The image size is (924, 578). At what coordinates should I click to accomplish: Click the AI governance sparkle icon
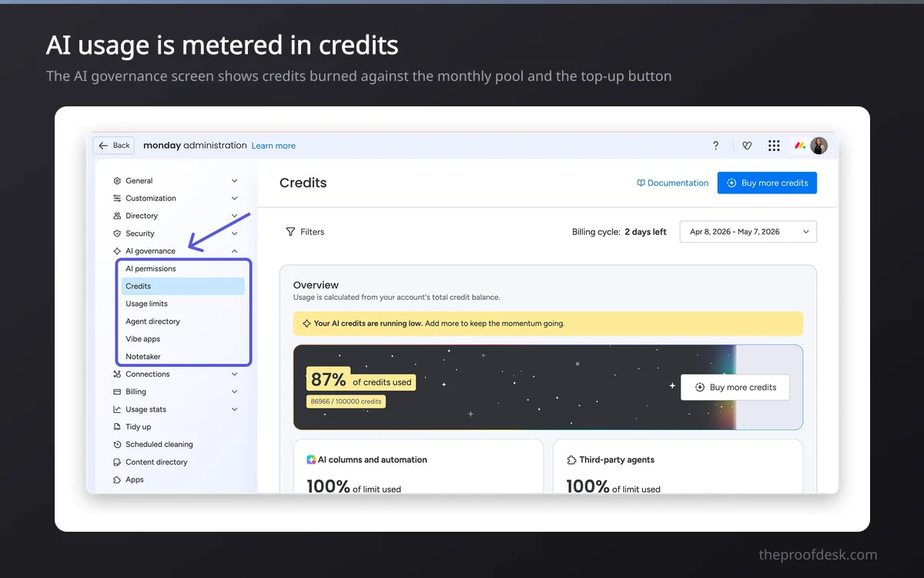(117, 251)
